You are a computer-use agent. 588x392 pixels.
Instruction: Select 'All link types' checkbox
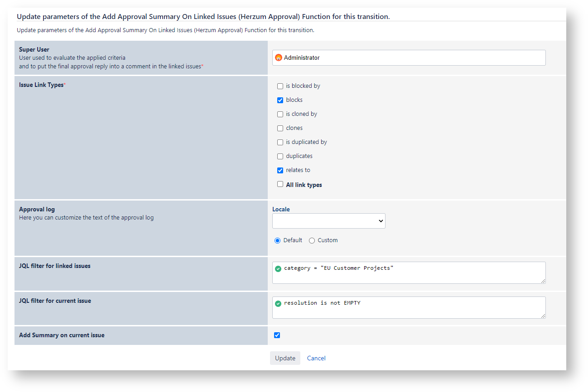pyautogui.click(x=280, y=184)
